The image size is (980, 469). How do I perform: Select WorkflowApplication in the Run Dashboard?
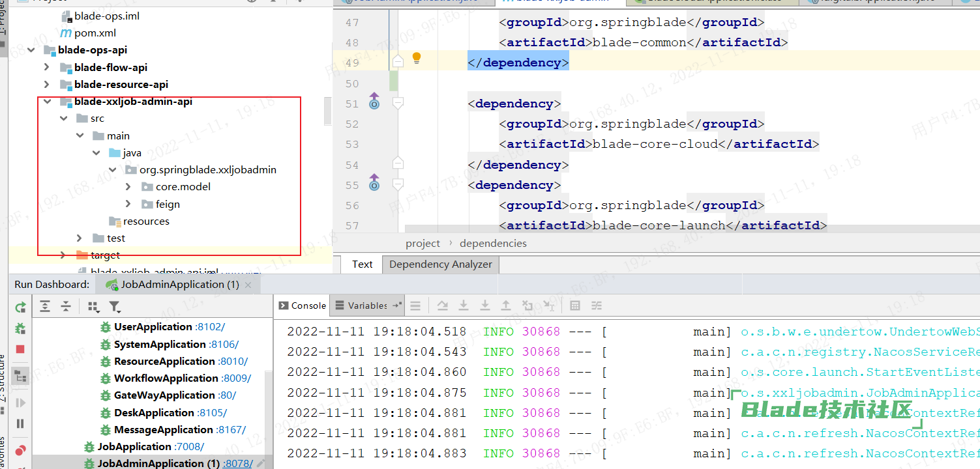click(x=166, y=378)
